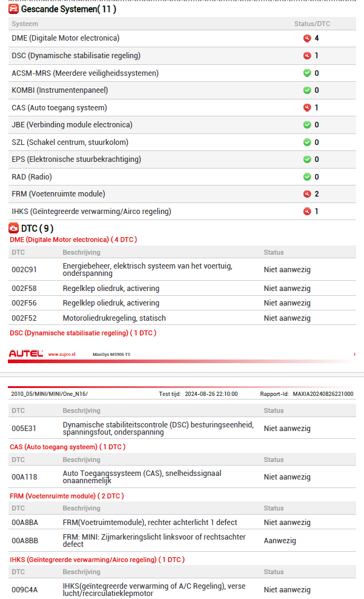
Task: Click the red car icon beside Gescande Systemen
Action: tap(13, 9)
